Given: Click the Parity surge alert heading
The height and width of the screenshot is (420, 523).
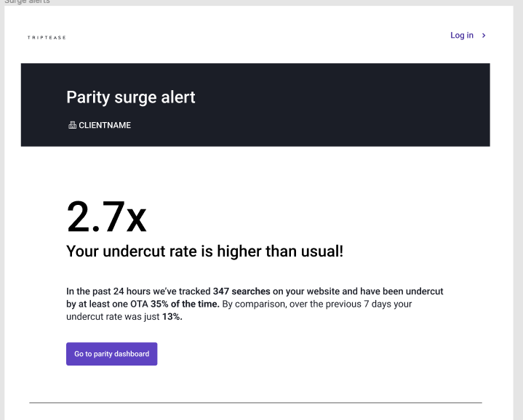Looking at the screenshot, I should [x=131, y=97].
